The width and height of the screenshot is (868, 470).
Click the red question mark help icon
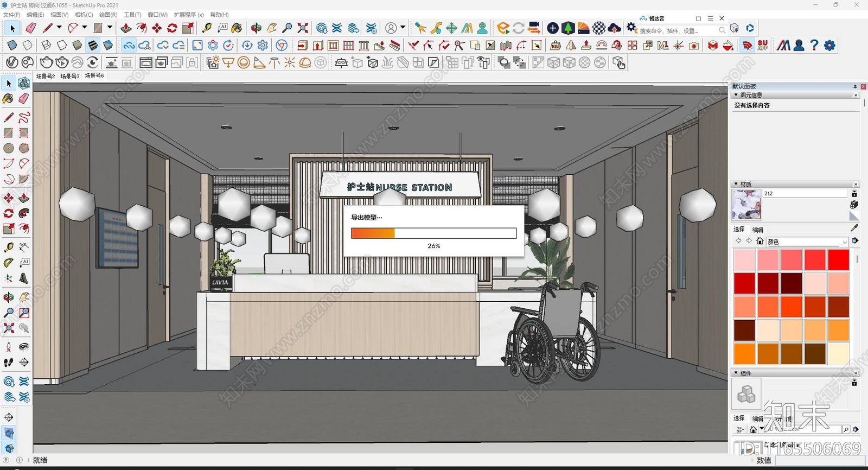point(814,45)
